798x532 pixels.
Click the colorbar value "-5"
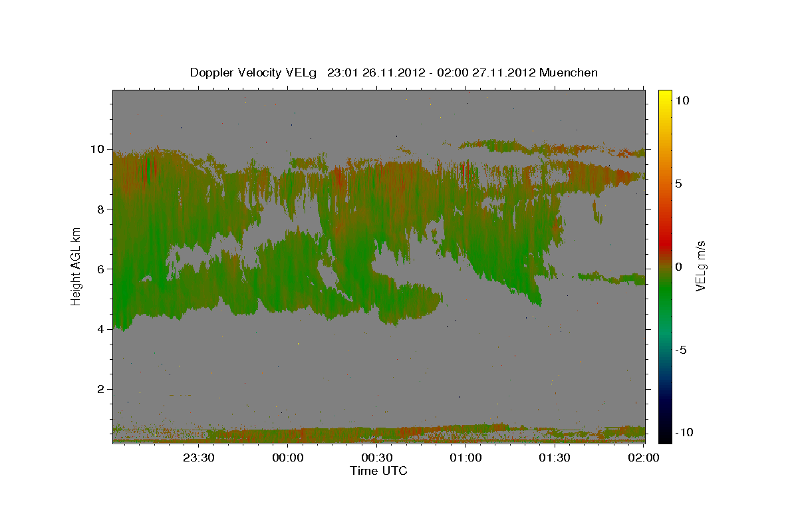point(682,350)
